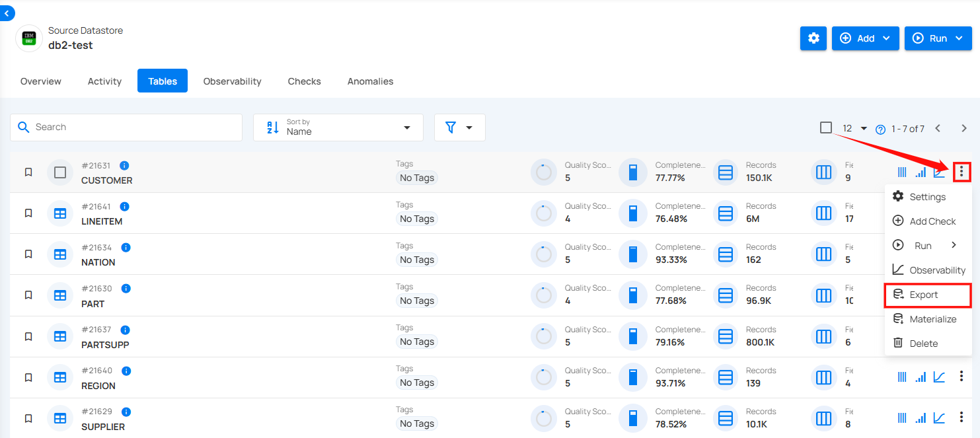The width and height of the screenshot is (980, 438).
Task: Click the datastore settings gear button
Action: [813, 38]
